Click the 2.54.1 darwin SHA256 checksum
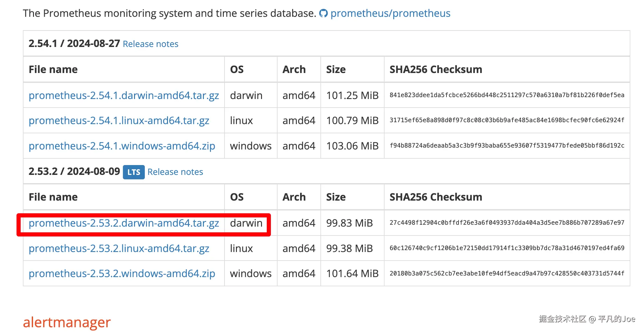This screenshot has height=332, width=644. click(x=507, y=95)
